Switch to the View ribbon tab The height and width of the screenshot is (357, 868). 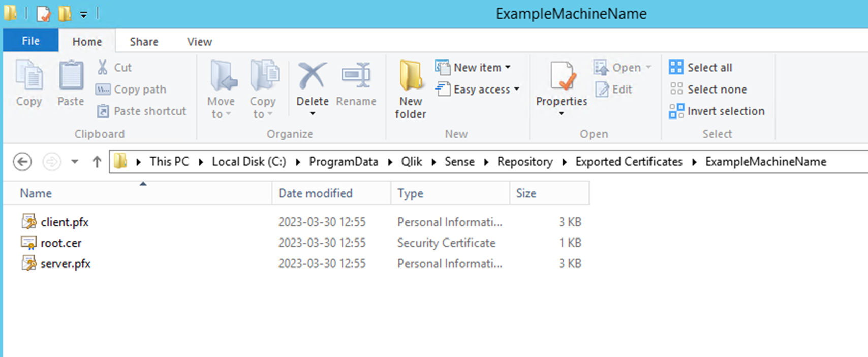[199, 42]
